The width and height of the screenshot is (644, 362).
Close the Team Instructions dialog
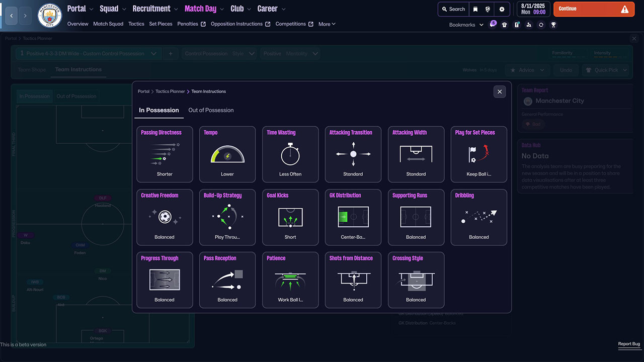point(499,92)
